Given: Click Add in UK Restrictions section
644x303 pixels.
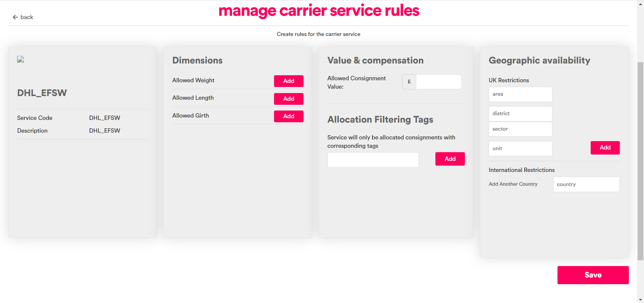Looking at the screenshot, I should tap(605, 147).
